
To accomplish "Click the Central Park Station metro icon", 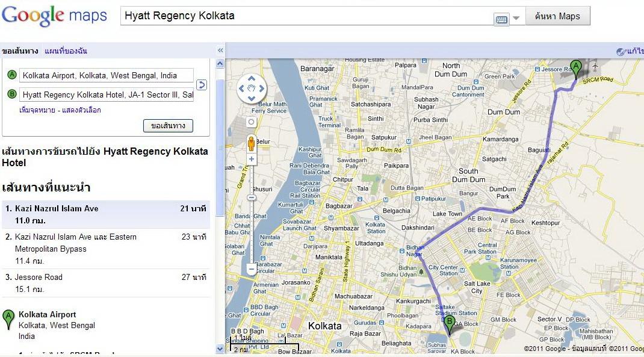I will [x=488, y=258].
